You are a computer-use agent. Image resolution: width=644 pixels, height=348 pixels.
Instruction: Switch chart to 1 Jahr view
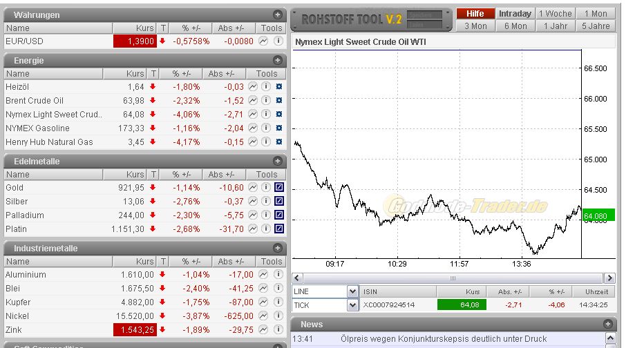[x=556, y=26]
